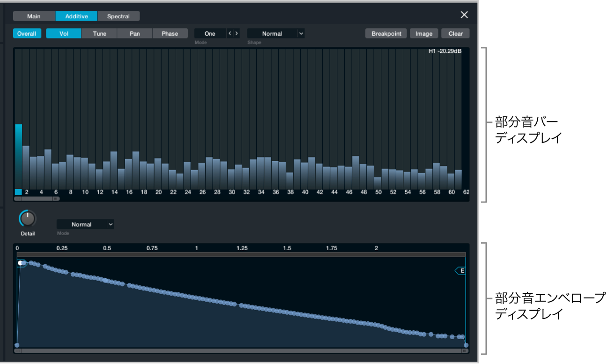This screenshot has width=608, height=364.
Task: Select the Vol partial parameter
Action: click(x=64, y=34)
